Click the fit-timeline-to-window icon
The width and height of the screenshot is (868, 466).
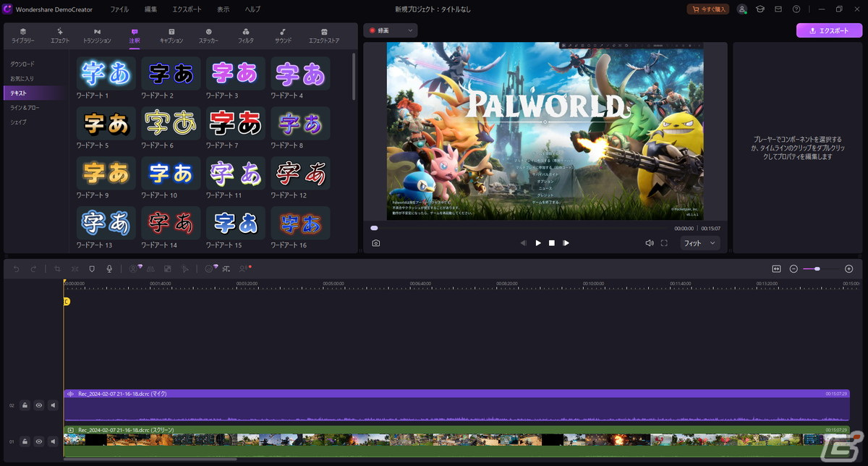coord(776,268)
